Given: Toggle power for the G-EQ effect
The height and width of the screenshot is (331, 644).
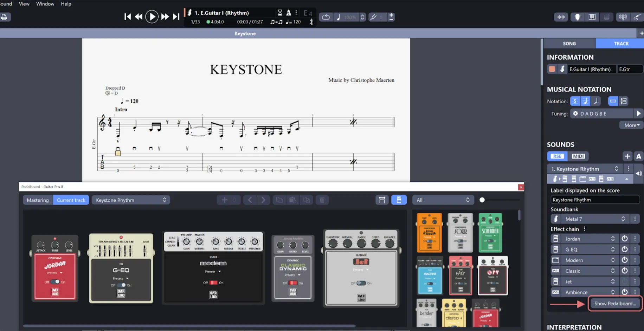Looking at the screenshot, I should 625,249.
